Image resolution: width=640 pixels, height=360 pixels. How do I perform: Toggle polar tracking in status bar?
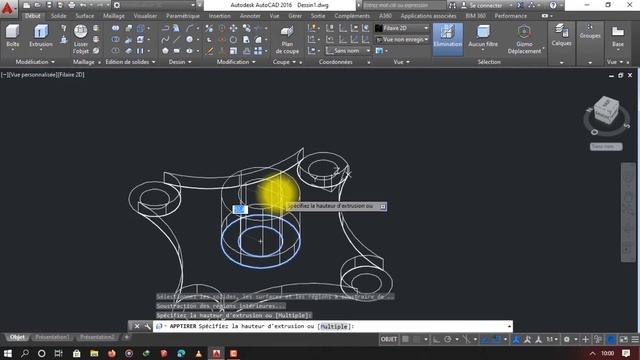(x=448, y=339)
